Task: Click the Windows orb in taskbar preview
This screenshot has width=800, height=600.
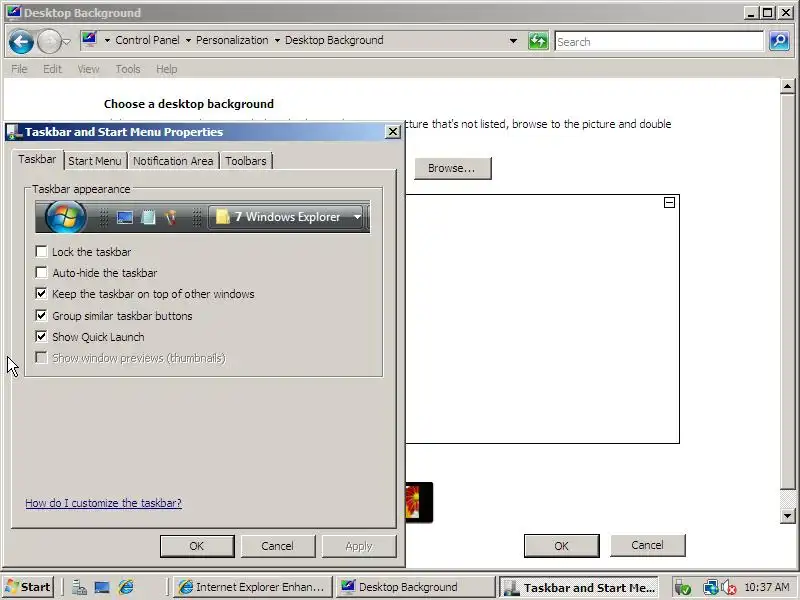Action: [x=65, y=217]
